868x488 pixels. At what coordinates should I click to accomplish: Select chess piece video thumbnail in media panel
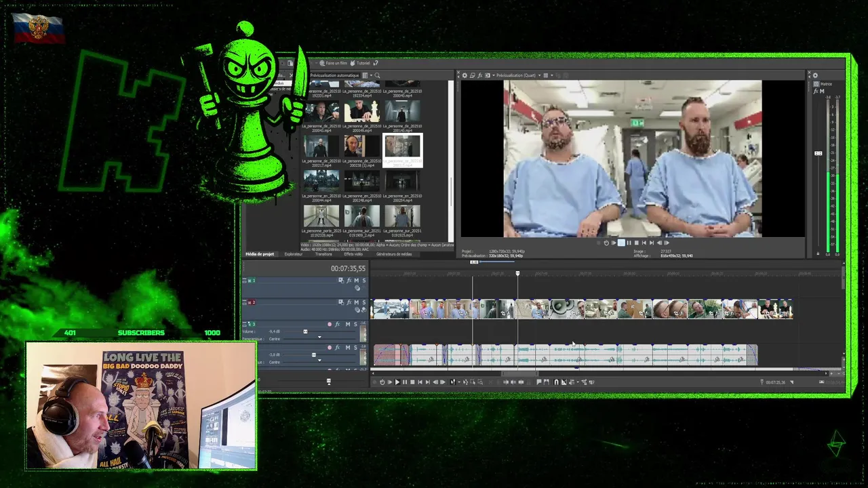(x=361, y=110)
